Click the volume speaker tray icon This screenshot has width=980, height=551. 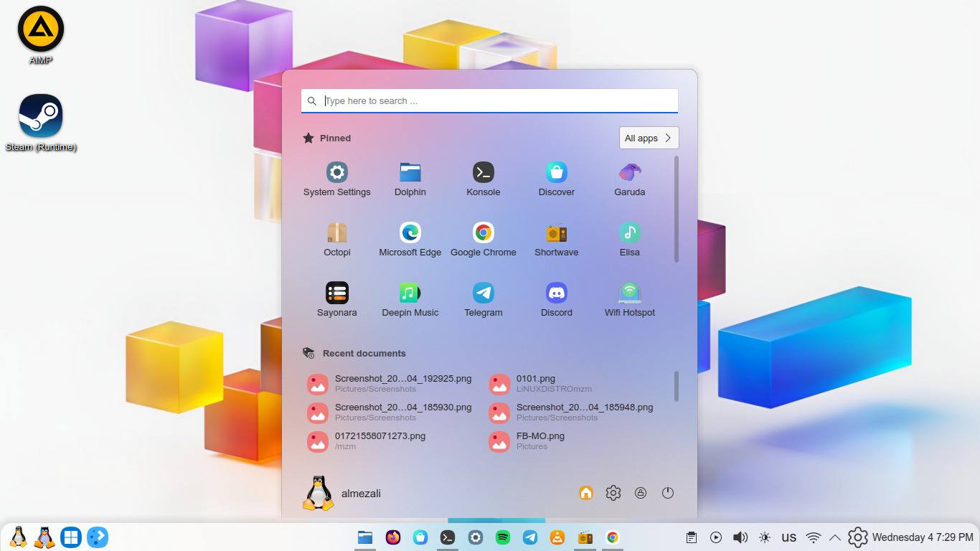click(740, 537)
